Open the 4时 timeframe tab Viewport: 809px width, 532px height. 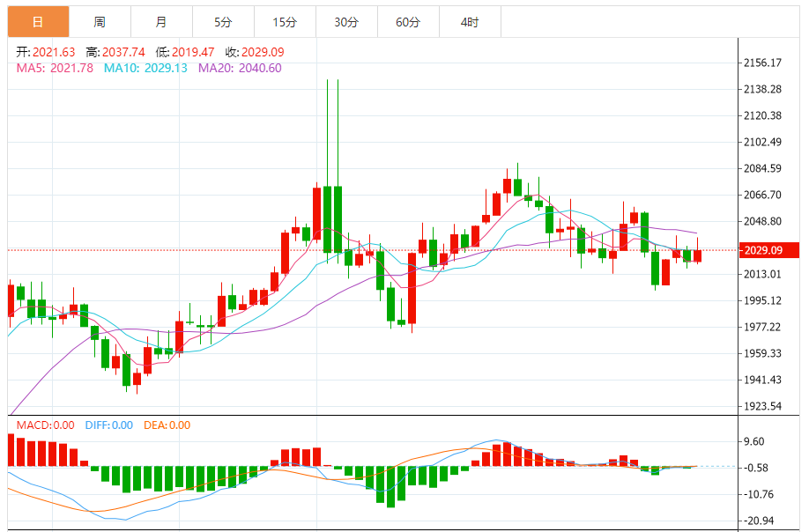tap(470, 22)
